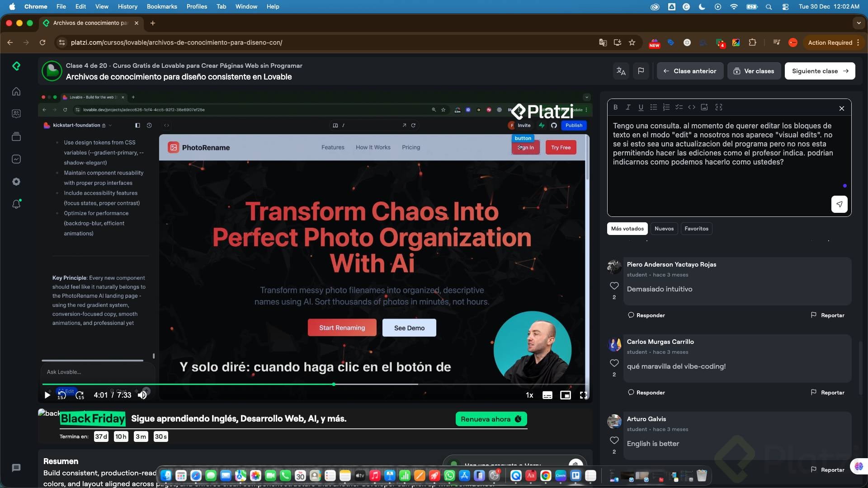Viewport: 868px width, 488px height.
Task: Switch to Nuevos comments tab
Action: click(664, 229)
